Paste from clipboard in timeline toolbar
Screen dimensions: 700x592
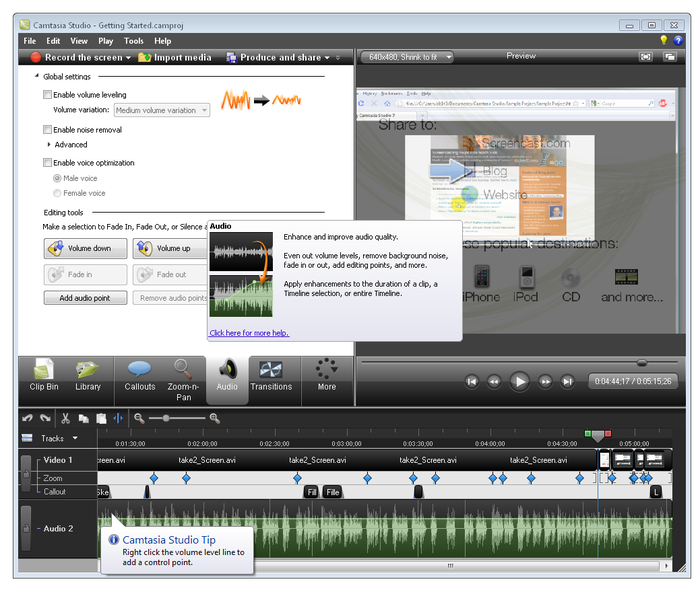pyautogui.click(x=101, y=418)
